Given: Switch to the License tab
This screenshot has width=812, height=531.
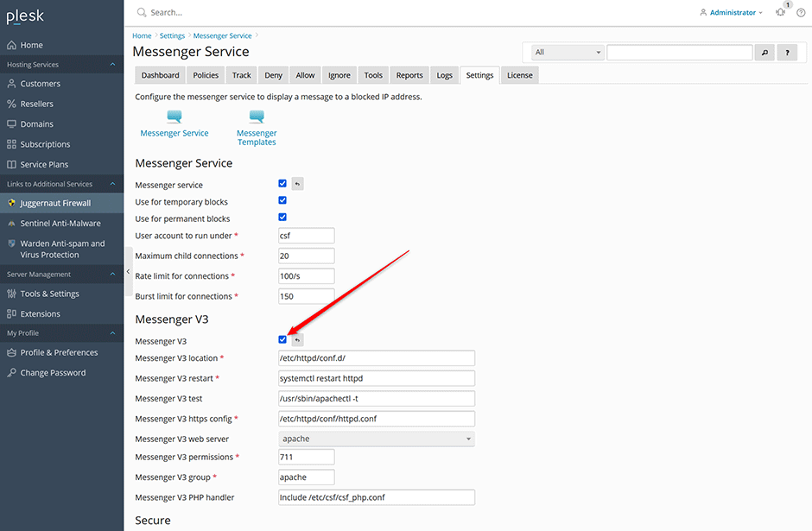Looking at the screenshot, I should coord(519,75).
